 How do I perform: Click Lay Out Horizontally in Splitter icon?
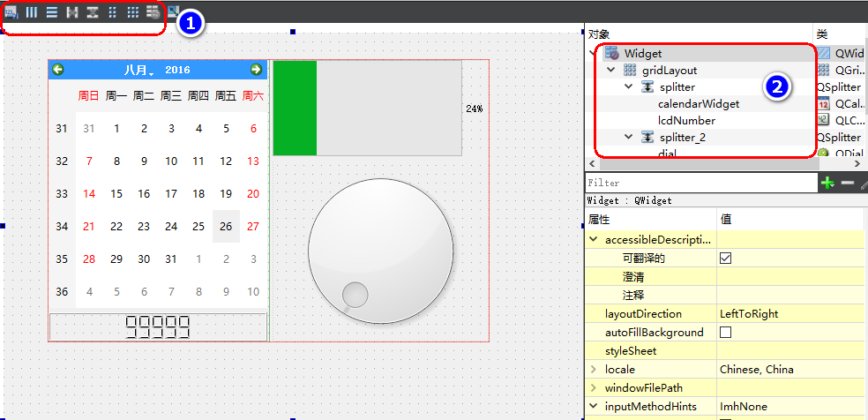pos(72,12)
